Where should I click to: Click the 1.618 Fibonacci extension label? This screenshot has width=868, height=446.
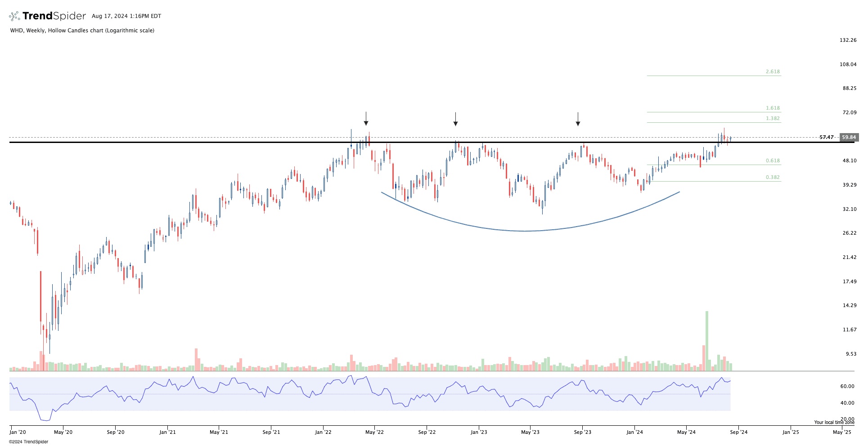pyautogui.click(x=773, y=108)
